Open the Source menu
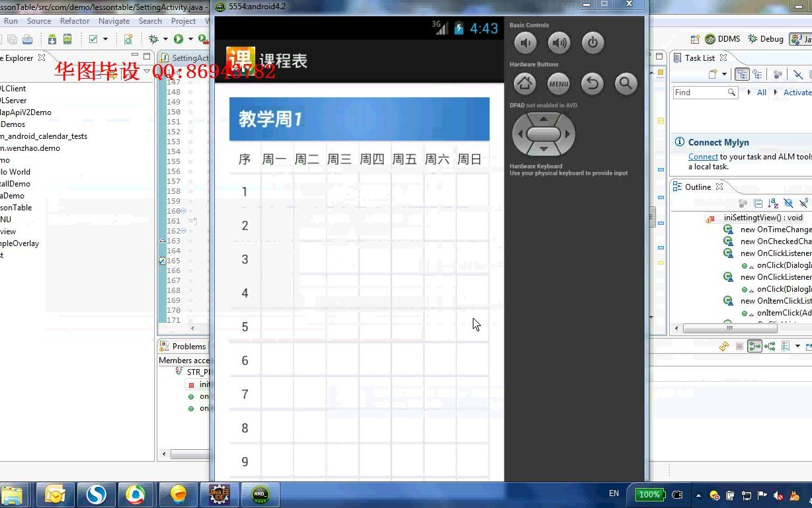Viewport: 812px width, 508px height. 39,21
